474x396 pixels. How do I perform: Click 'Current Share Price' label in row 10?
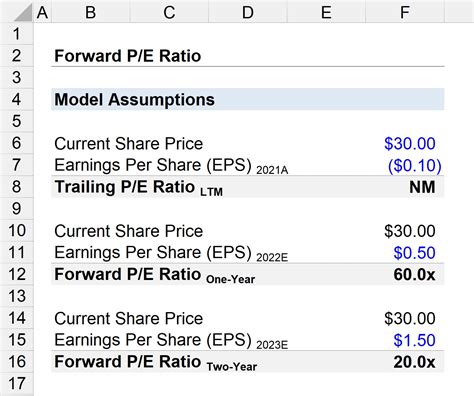click(x=129, y=231)
